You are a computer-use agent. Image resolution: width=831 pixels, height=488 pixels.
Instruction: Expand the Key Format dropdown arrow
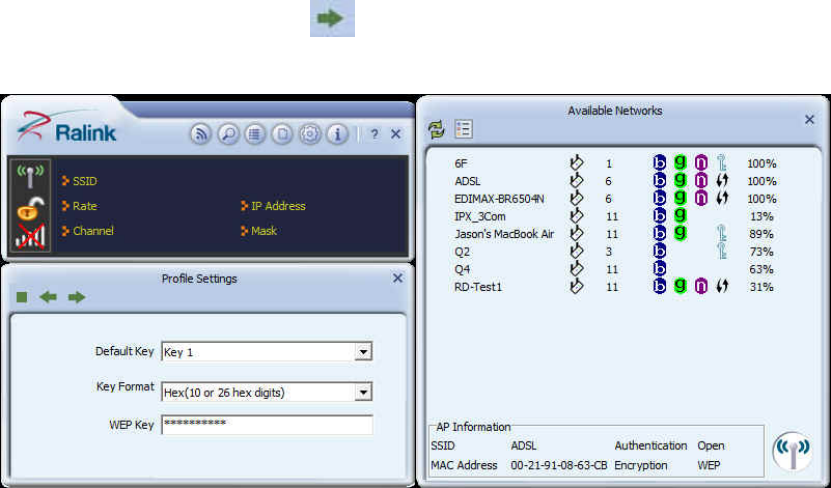click(363, 392)
